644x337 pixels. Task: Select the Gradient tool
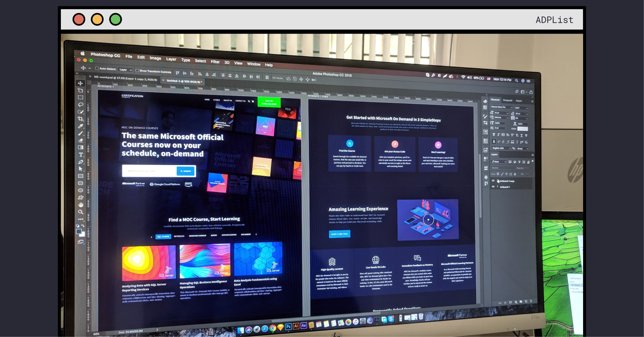tap(80, 147)
